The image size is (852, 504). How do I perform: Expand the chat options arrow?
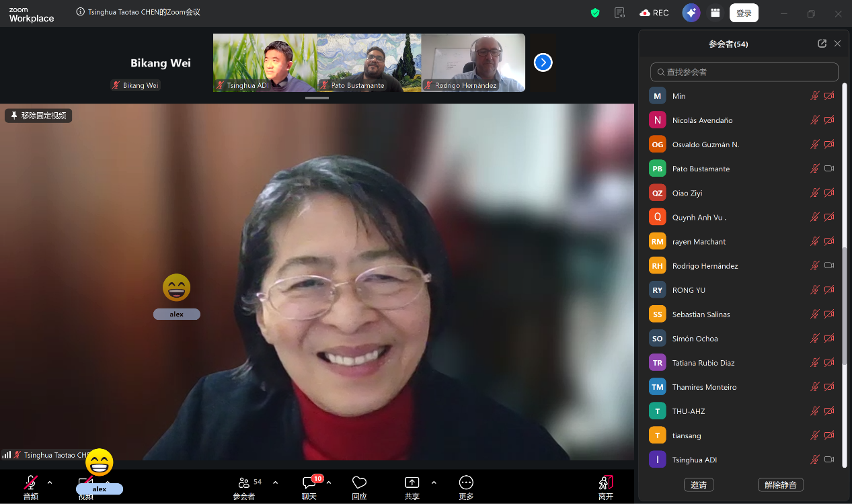click(x=329, y=482)
